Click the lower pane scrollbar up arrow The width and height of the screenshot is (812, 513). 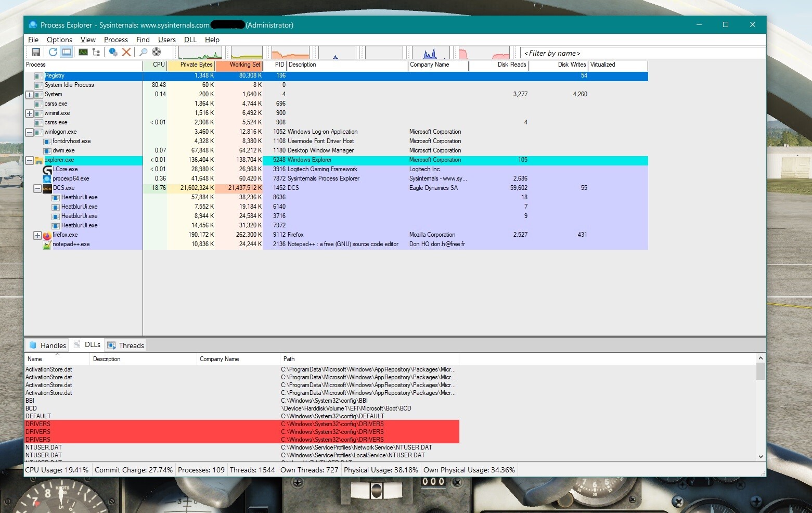point(761,358)
